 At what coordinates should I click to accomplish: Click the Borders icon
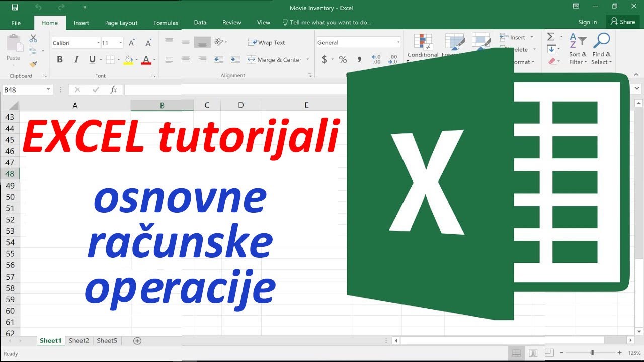pyautogui.click(x=110, y=59)
